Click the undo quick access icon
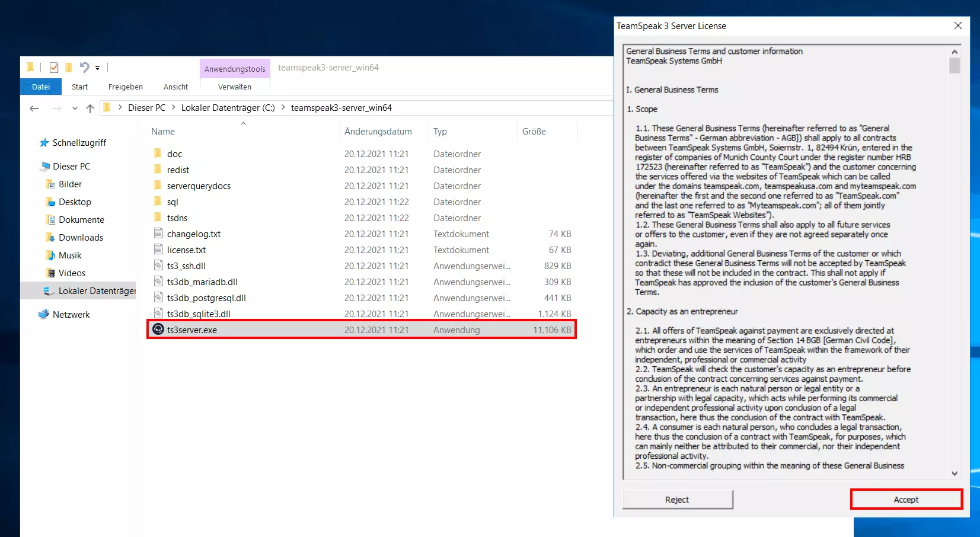Viewport: 980px width, 537px height. pyautogui.click(x=84, y=68)
